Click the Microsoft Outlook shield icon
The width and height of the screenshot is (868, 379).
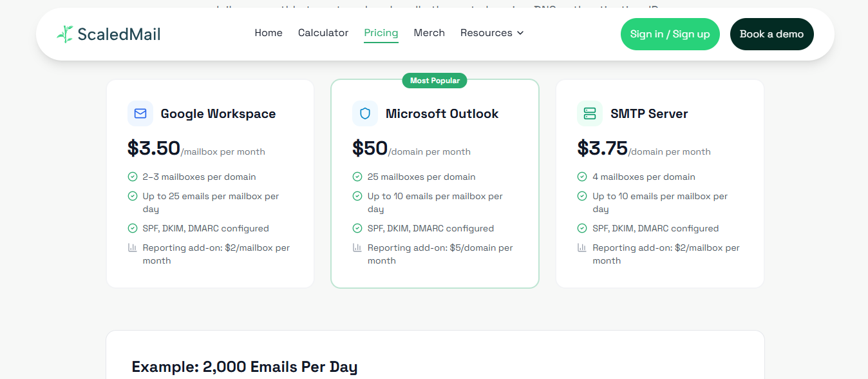coord(365,113)
